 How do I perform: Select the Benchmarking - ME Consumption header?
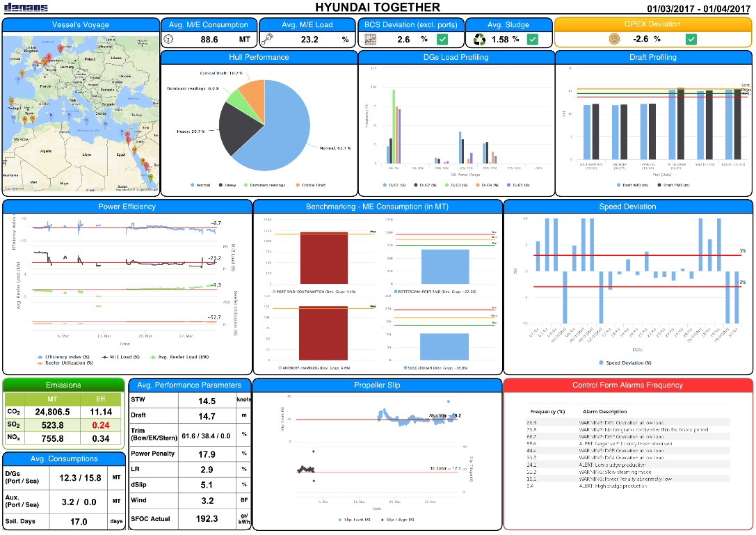[x=378, y=207]
